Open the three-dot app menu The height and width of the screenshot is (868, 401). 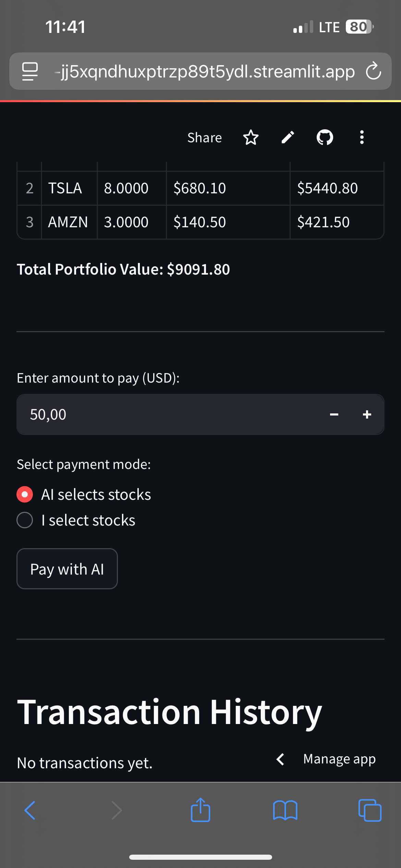tap(362, 138)
